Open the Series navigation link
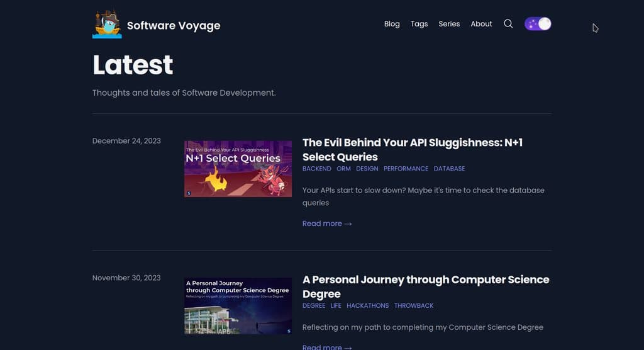Viewport: 644px width, 350px height. click(449, 24)
